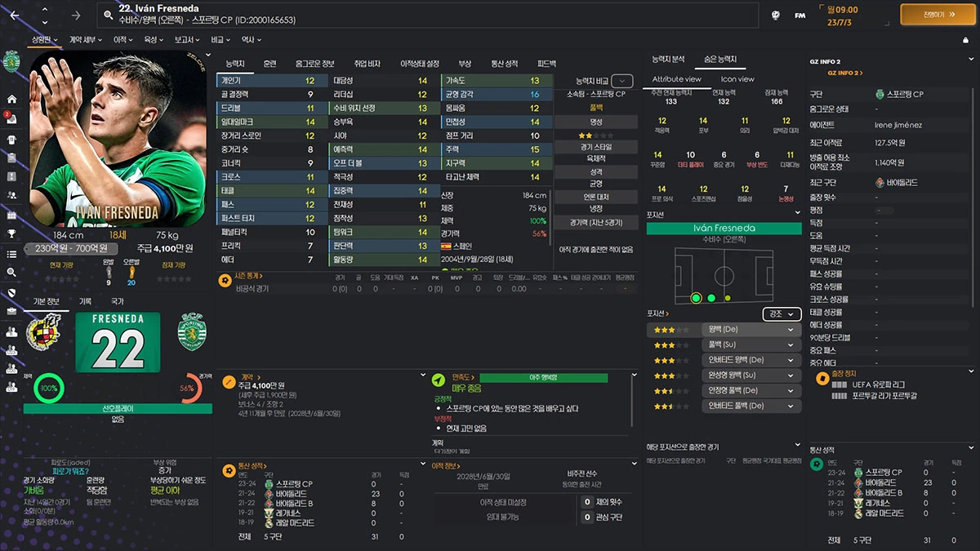
Task: Switch to the 훈련 tab
Action: coord(269,63)
